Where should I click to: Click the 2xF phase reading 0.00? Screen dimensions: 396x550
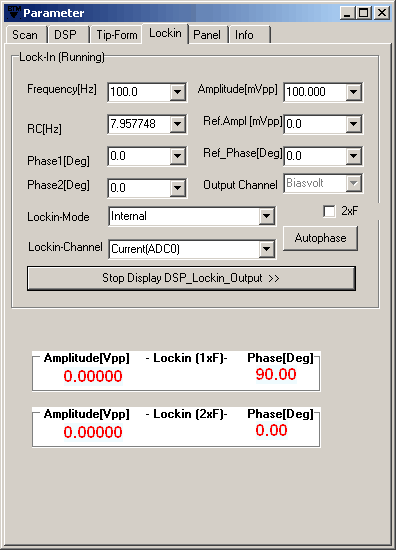[271, 430]
